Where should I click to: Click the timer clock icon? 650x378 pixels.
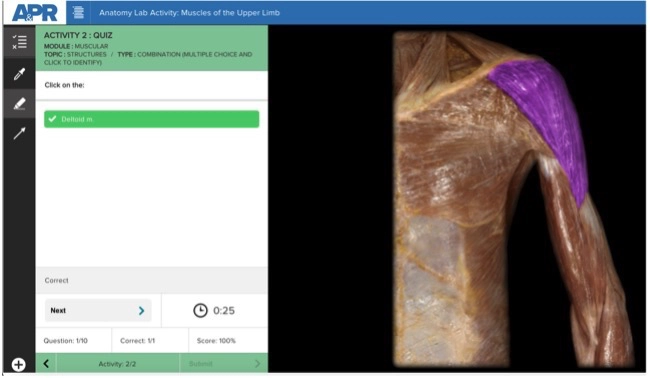pos(200,310)
